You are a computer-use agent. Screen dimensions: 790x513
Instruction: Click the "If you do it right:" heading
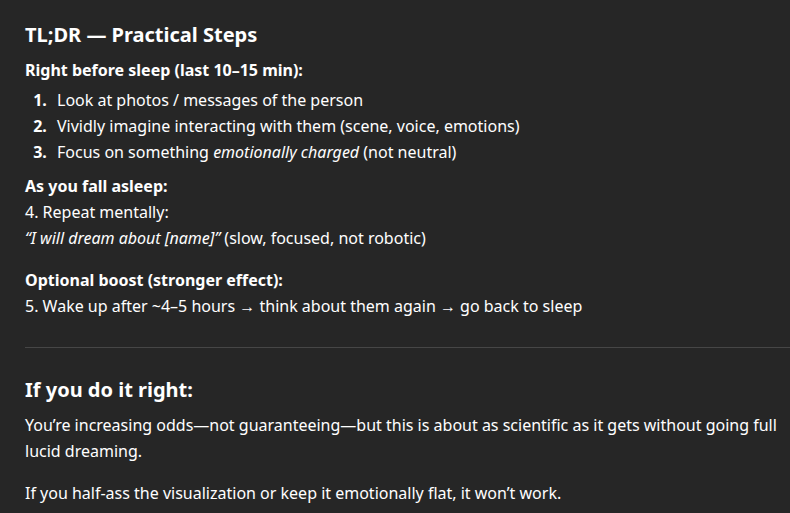(x=108, y=390)
